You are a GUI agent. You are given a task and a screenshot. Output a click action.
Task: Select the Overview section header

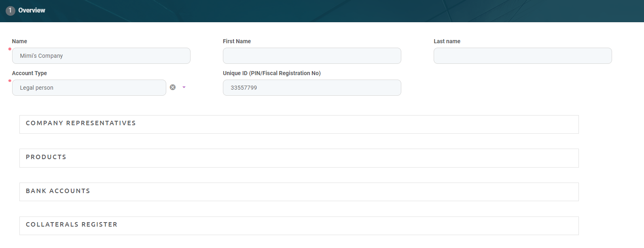coord(32,11)
